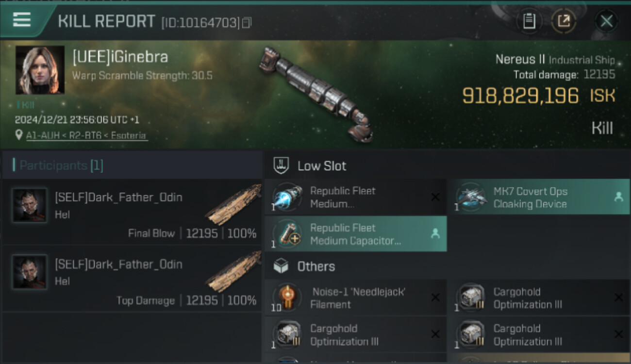631x364 pixels.
Task: Collapse the Others section
Action: click(316, 266)
